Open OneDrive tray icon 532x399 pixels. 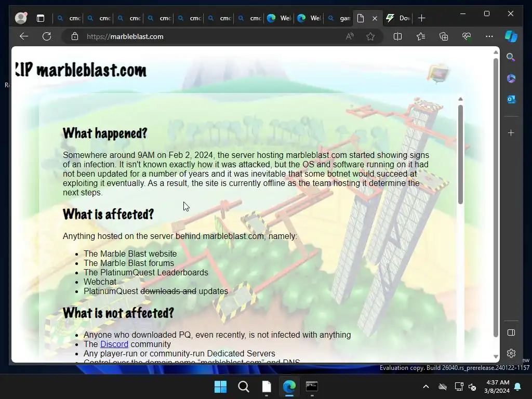(x=443, y=387)
